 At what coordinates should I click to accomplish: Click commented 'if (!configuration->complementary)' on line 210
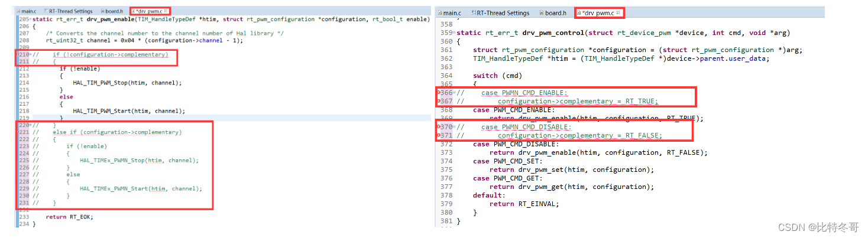110,54
